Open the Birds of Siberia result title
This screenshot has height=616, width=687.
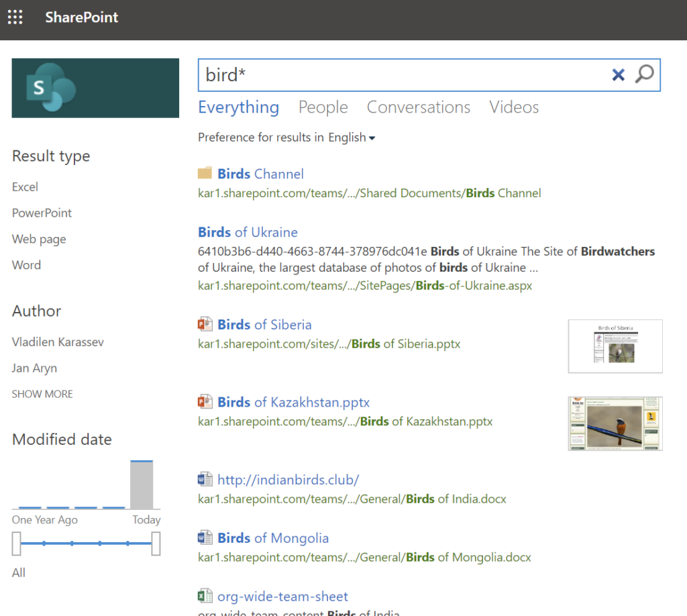[x=264, y=325]
